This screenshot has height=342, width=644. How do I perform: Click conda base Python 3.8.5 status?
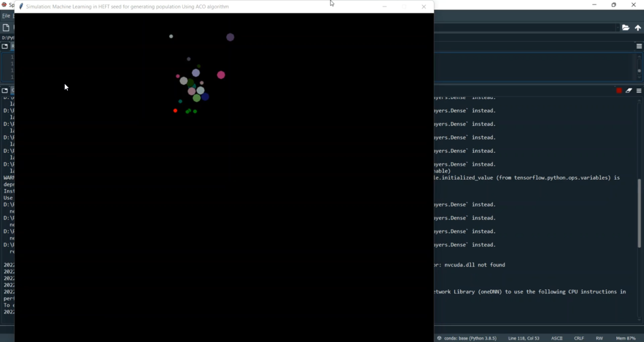pos(467,338)
